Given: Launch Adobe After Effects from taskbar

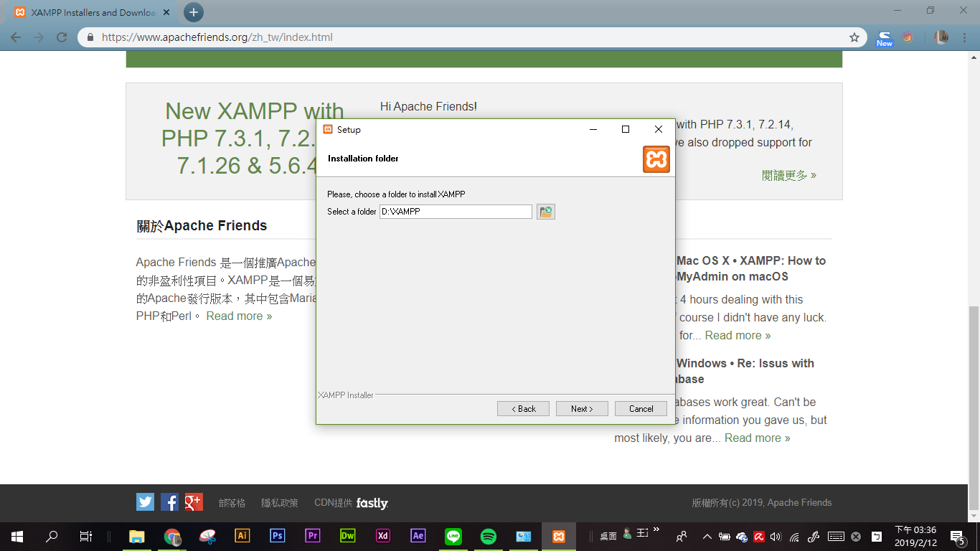Looking at the screenshot, I should click(x=418, y=536).
